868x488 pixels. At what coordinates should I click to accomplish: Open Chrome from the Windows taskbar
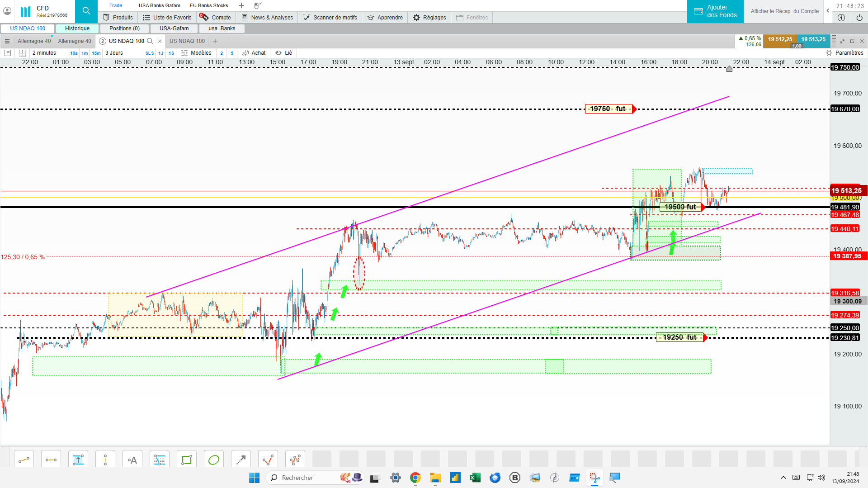click(415, 478)
